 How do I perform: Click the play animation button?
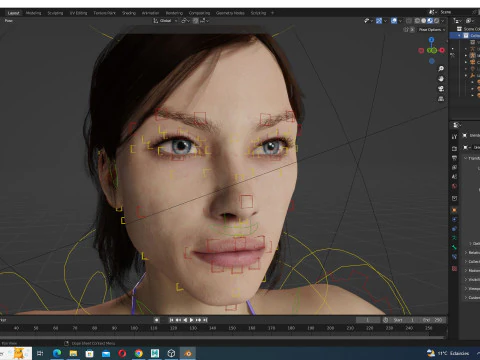[192, 320]
